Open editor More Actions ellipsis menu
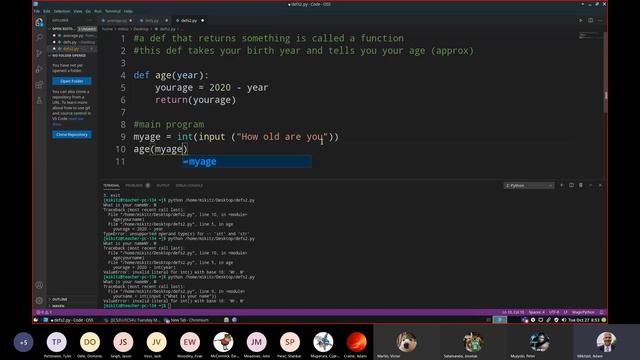This screenshot has height=360, width=640. pyautogui.click(x=600, y=20)
